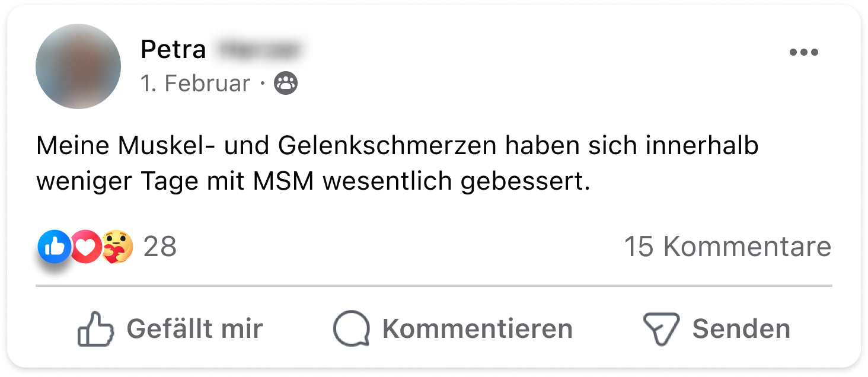The image size is (868, 377).
Task: Click the word "gebessert" ending the post
Action: point(525,181)
